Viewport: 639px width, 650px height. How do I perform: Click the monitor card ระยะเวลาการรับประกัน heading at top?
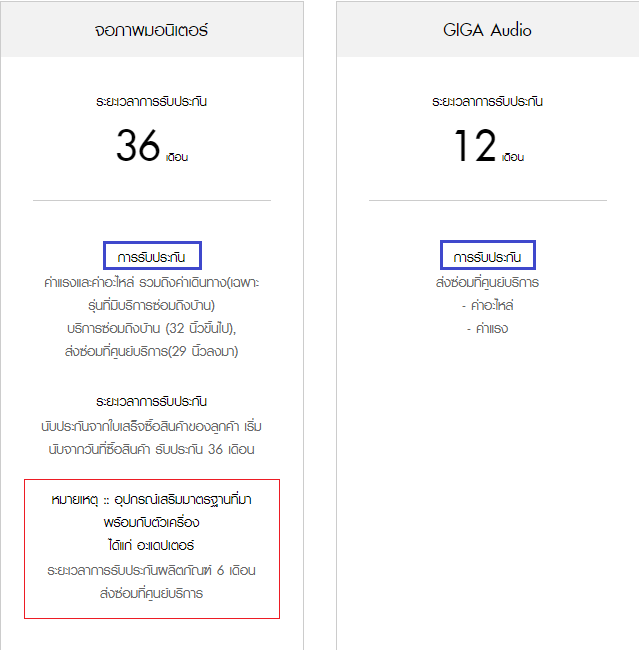tap(152, 102)
